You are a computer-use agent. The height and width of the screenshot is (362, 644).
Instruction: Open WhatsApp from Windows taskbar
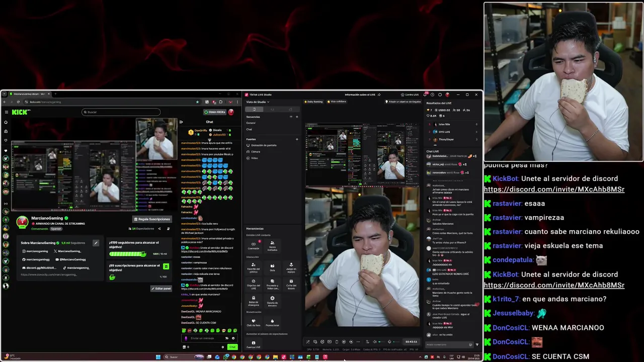point(225,357)
